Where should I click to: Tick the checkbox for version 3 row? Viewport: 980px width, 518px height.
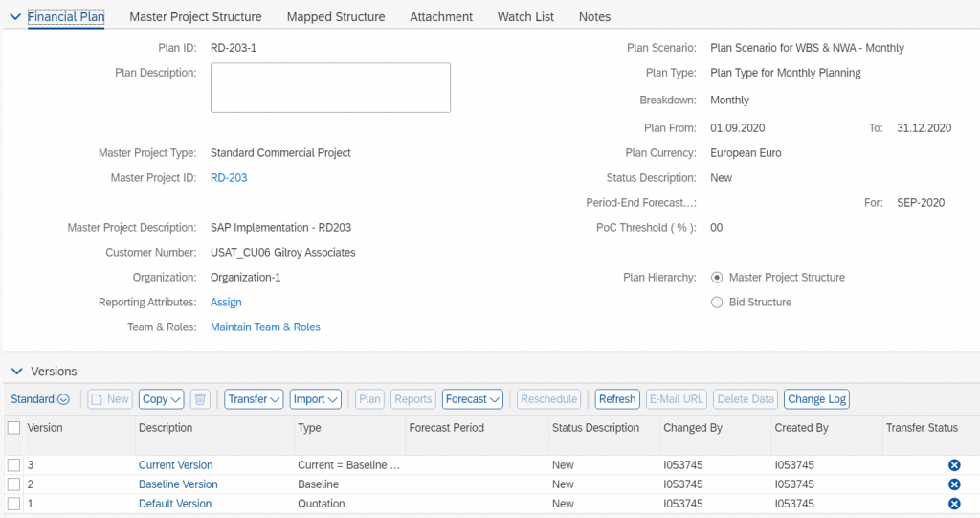[x=13, y=464]
